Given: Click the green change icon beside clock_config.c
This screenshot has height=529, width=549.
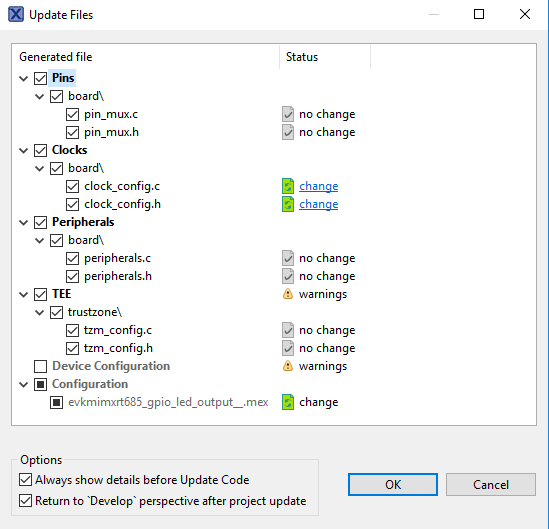Looking at the screenshot, I should pyautogui.click(x=288, y=186).
